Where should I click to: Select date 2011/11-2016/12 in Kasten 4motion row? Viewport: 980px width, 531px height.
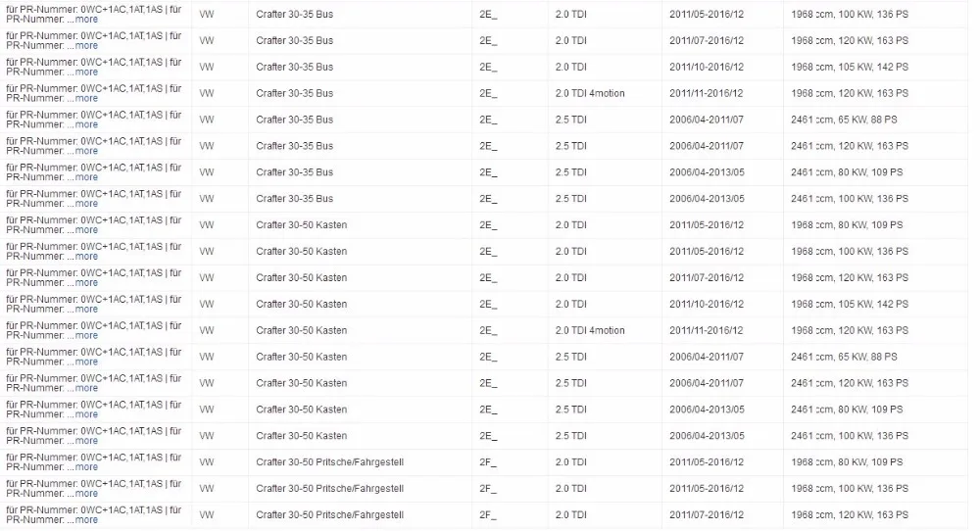point(707,330)
